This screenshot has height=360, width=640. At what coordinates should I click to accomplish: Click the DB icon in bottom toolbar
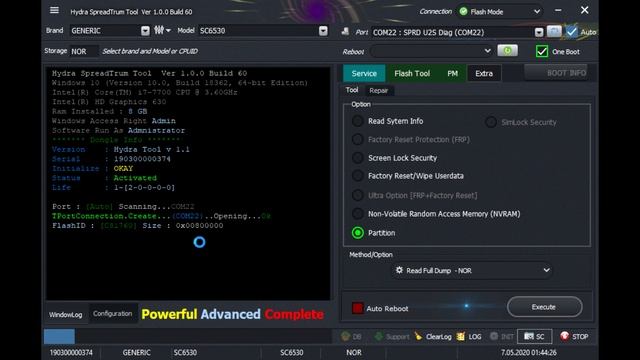351,336
